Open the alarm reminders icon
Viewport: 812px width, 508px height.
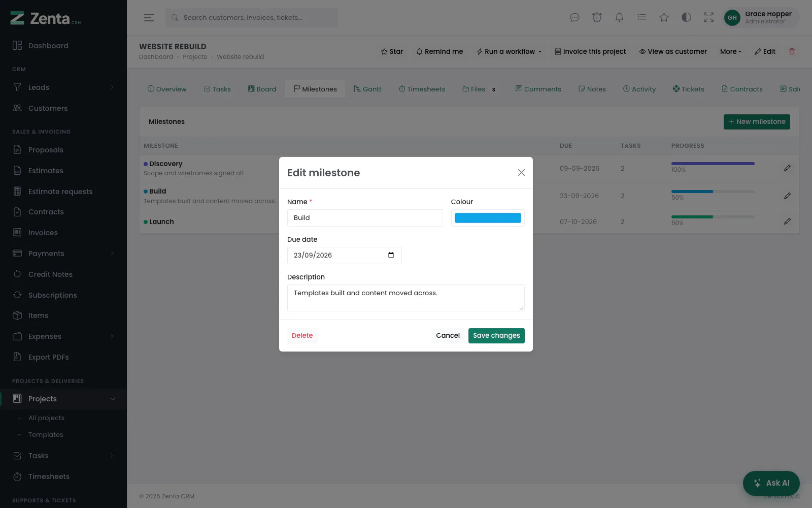(x=597, y=18)
